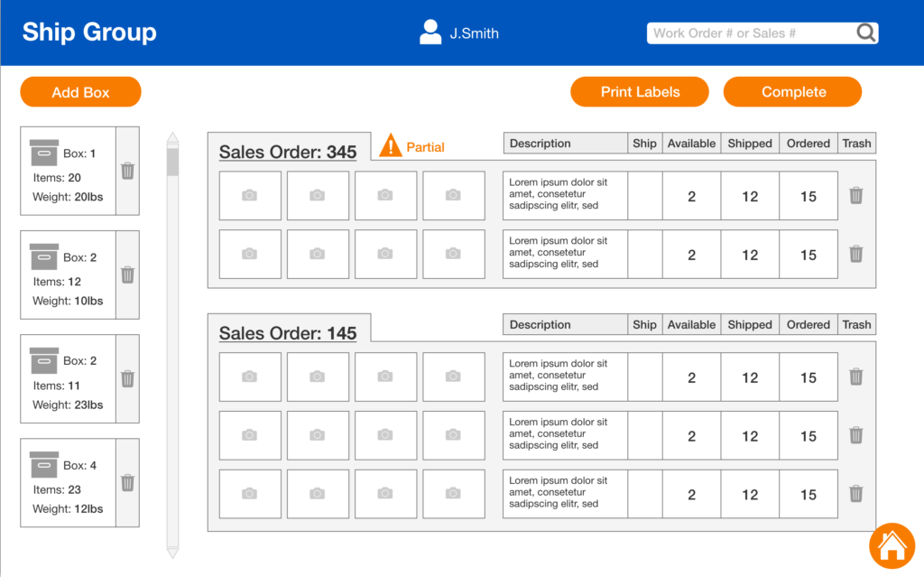Viewport: 924px width, 577px height.
Task: Focus the Work Order # or Sales # search field
Action: [749, 33]
